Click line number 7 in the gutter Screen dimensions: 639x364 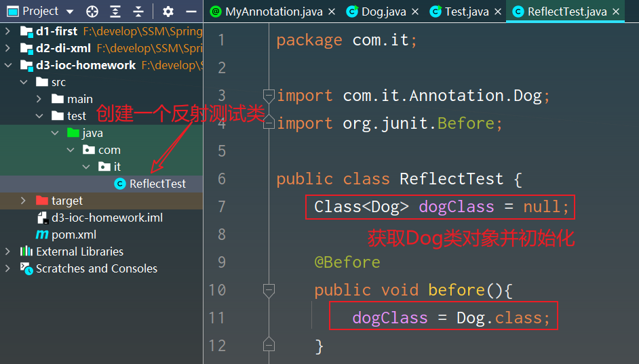pos(222,207)
